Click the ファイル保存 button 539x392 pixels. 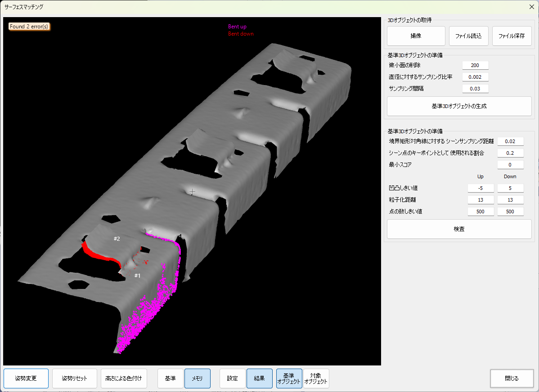[x=512, y=36]
